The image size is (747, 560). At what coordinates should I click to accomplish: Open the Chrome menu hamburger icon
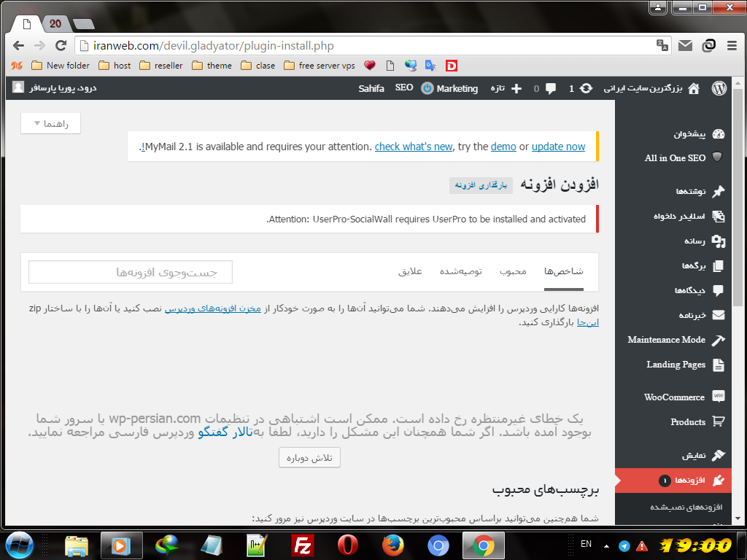coord(732,46)
